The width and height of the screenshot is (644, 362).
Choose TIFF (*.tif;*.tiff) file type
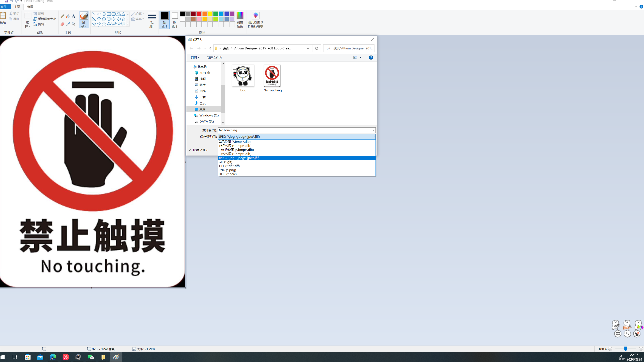point(297,166)
